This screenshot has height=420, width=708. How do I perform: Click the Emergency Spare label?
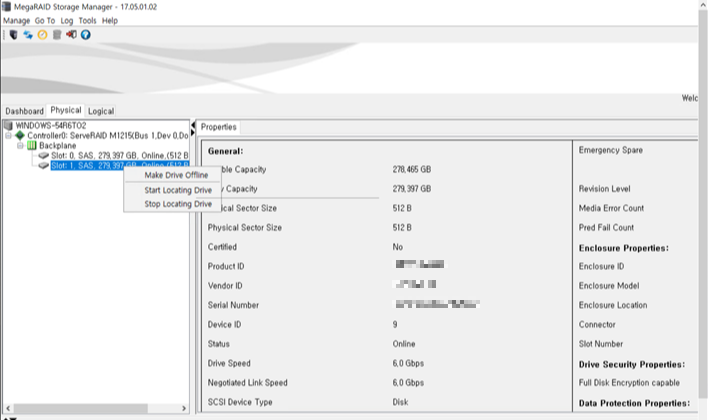coord(610,150)
